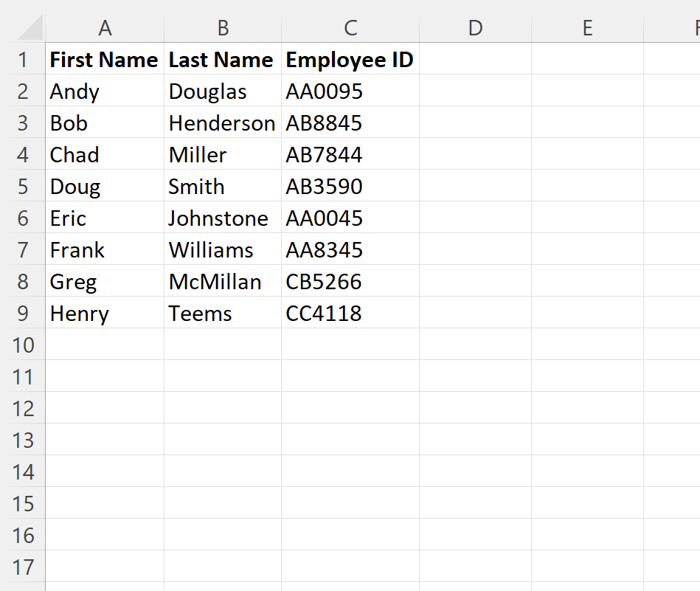Select row 10 header
This screenshot has width=700, height=591.
point(23,345)
